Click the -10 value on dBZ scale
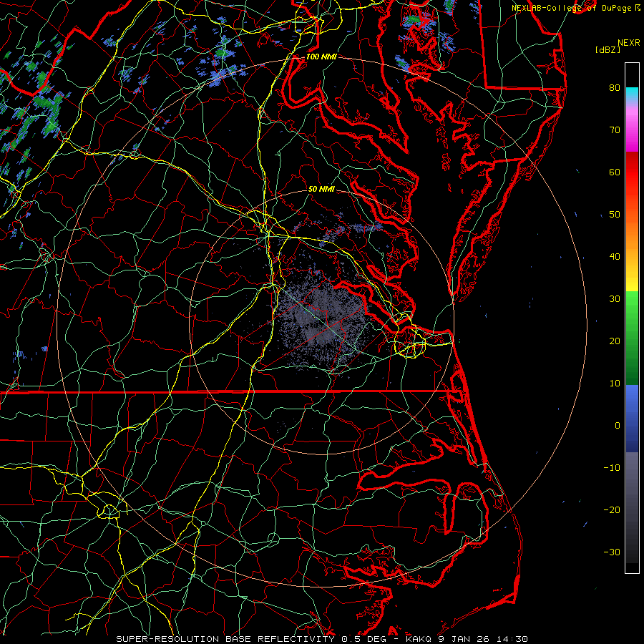Screen dimensions: 644x644 coord(612,468)
